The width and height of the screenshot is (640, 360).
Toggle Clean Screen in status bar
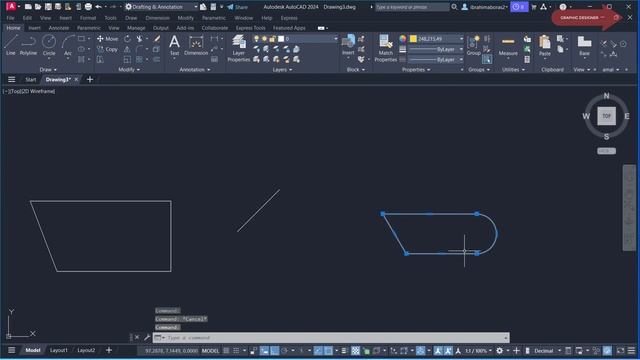pos(621,351)
